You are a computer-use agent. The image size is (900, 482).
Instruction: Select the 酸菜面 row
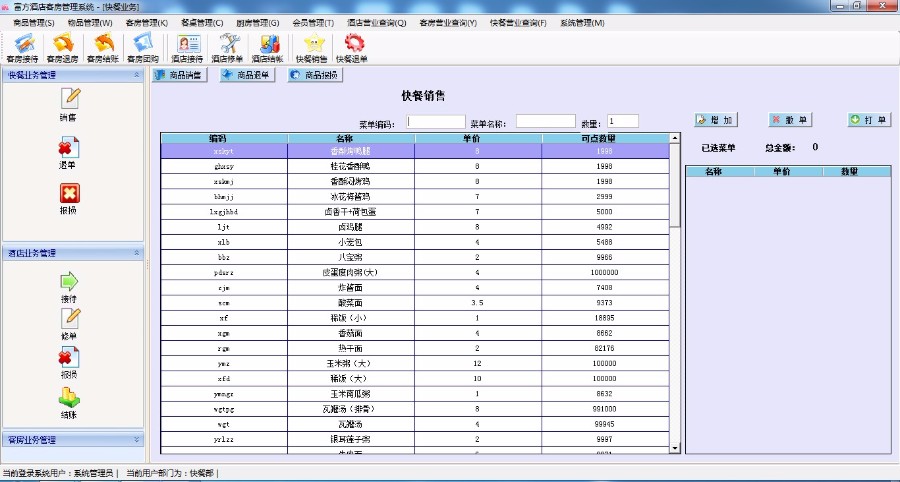(x=415, y=303)
